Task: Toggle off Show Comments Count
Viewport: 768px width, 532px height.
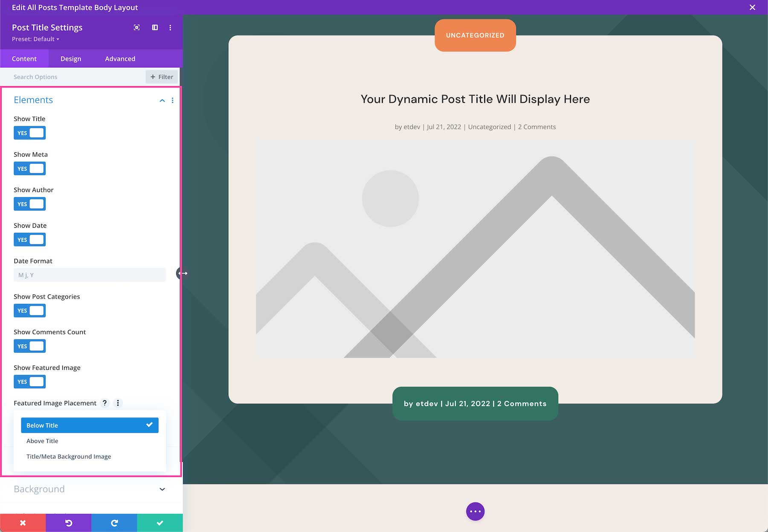Action: pos(29,346)
